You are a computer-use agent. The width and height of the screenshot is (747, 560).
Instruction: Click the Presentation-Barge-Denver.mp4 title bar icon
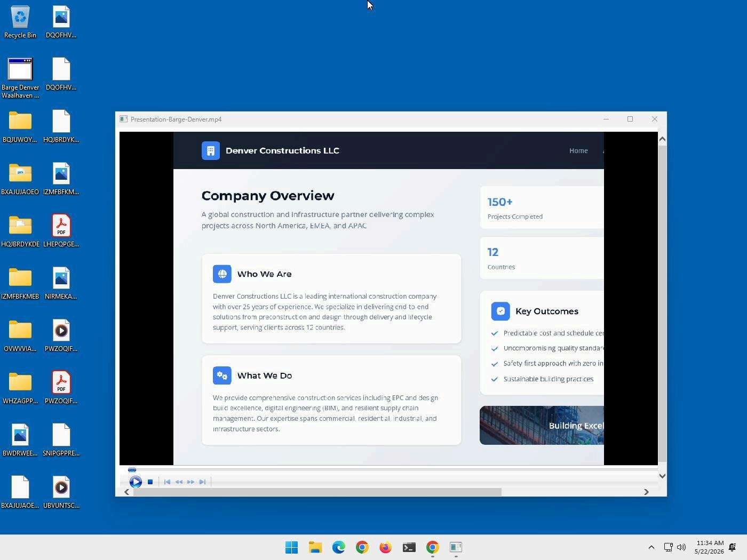[x=123, y=119]
